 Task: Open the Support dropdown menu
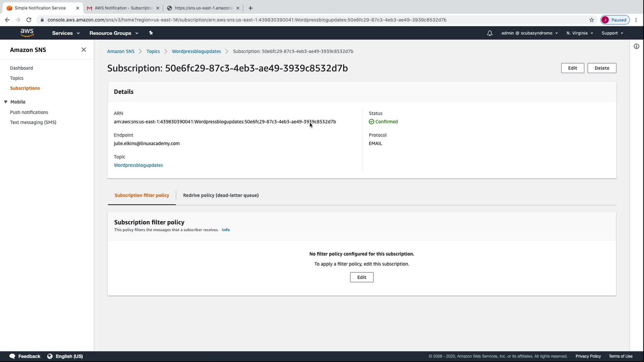tap(612, 33)
